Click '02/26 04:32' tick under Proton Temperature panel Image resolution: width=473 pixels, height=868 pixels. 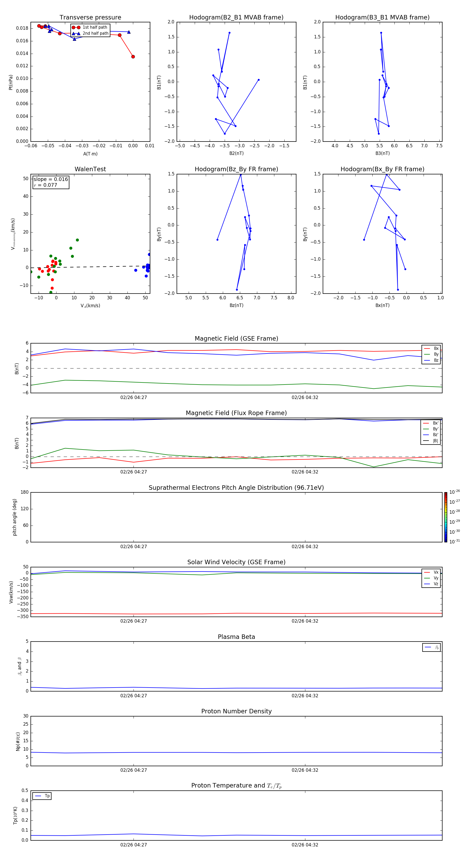tap(305, 845)
